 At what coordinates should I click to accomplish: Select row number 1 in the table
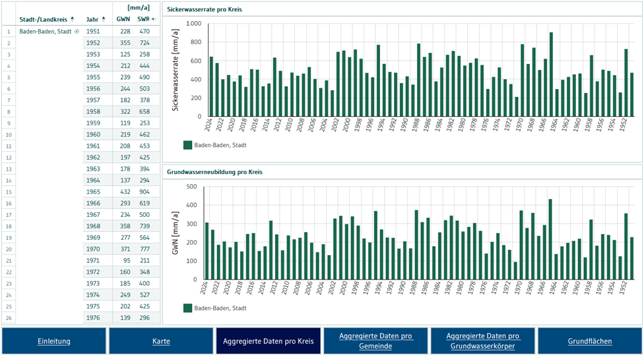coord(8,31)
